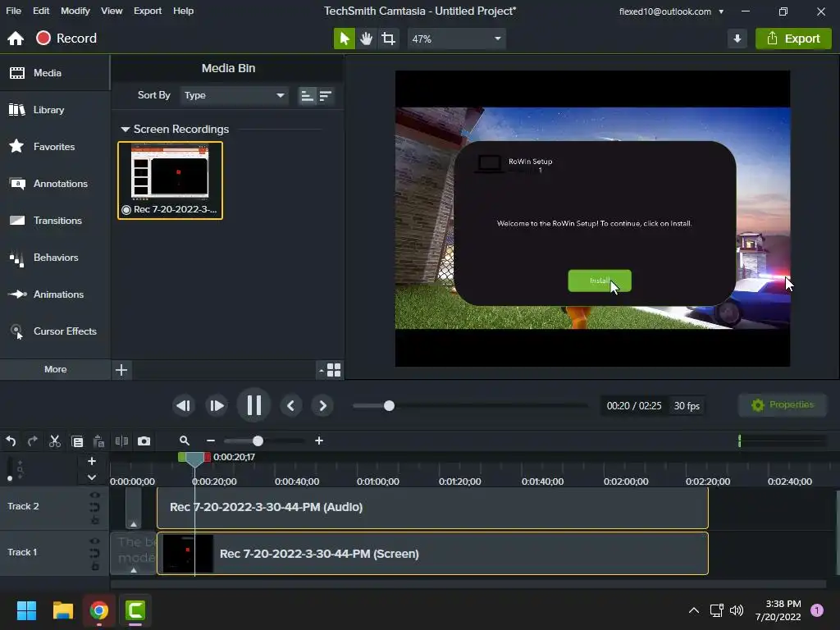Undo the last action
The height and width of the screenshot is (630, 840).
[11, 441]
